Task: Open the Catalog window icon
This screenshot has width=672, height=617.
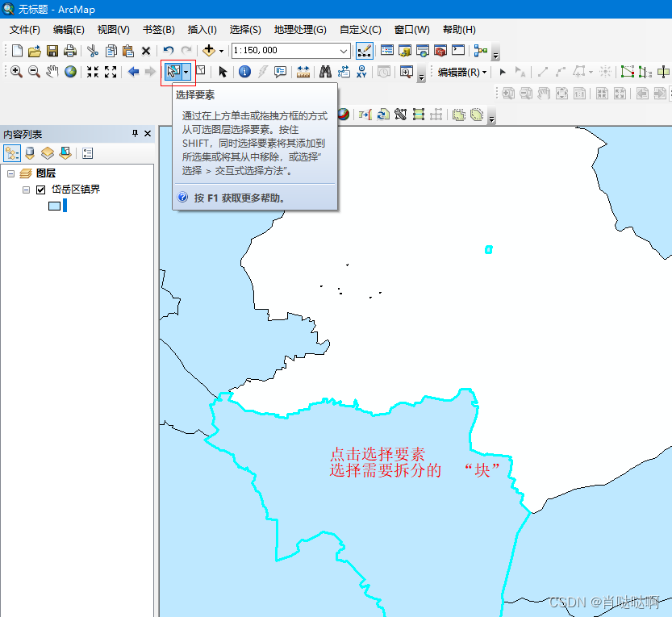Action: [x=405, y=51]
